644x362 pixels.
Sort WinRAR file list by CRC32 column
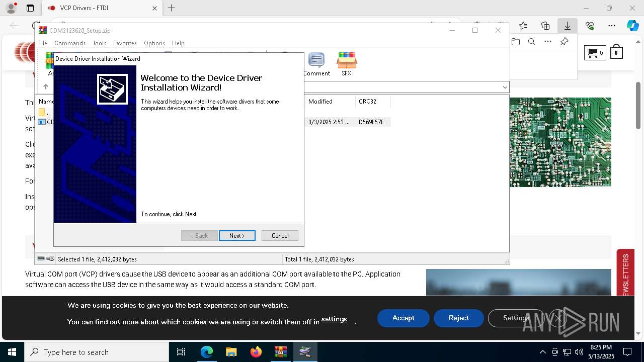coord(373,102)
